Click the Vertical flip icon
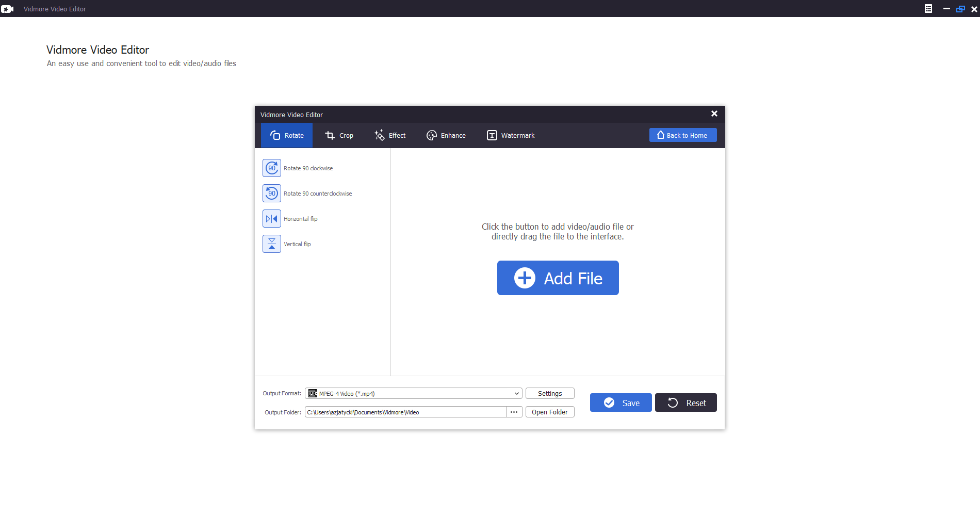 click(272, 244)
